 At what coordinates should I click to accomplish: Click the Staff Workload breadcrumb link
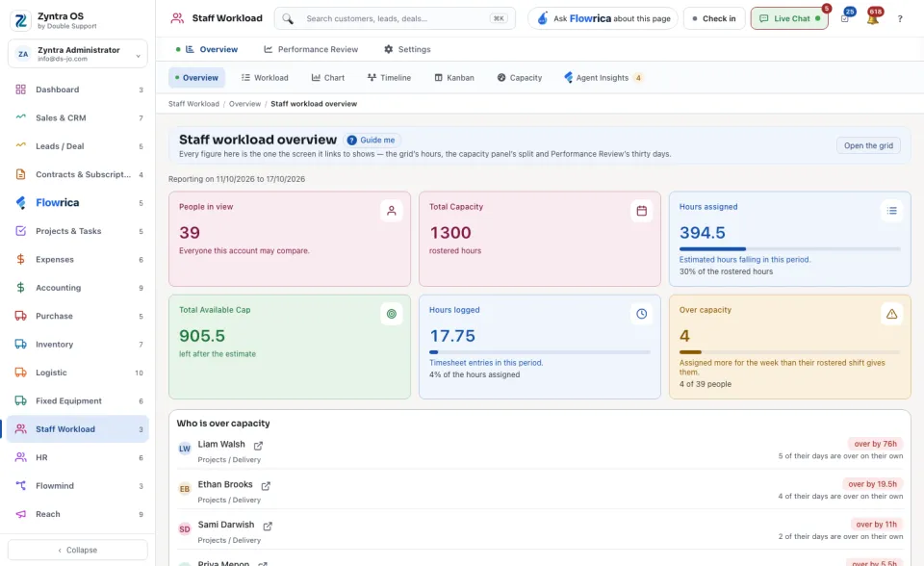pos(193,104)
